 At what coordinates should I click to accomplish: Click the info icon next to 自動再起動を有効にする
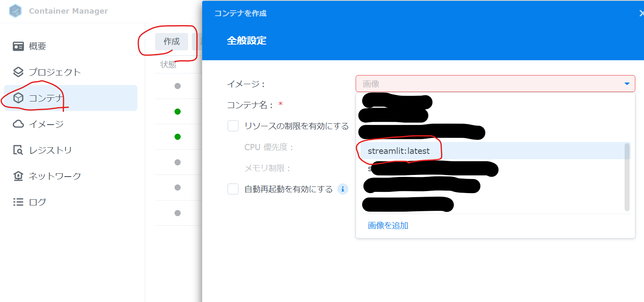tap(342, 189)
